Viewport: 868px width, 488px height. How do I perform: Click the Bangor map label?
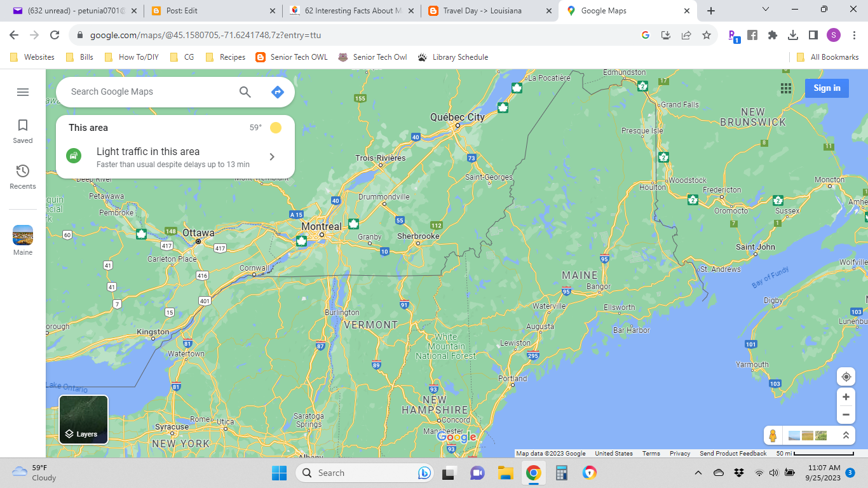pos(599,287)
